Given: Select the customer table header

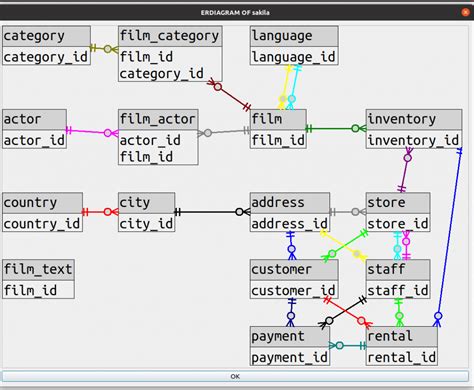Looking at the screenshot, I should 294,270.
